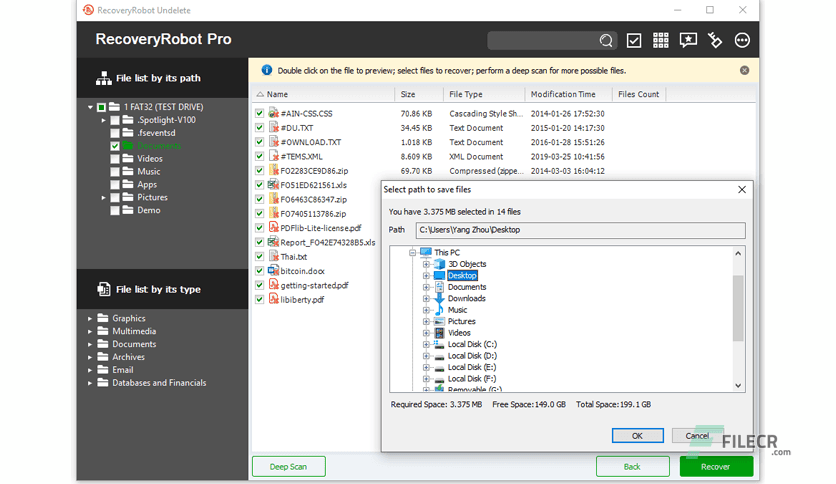The image size is (836, 484).
Task: Expand the Archives file type group
Action: coord(90,357)
